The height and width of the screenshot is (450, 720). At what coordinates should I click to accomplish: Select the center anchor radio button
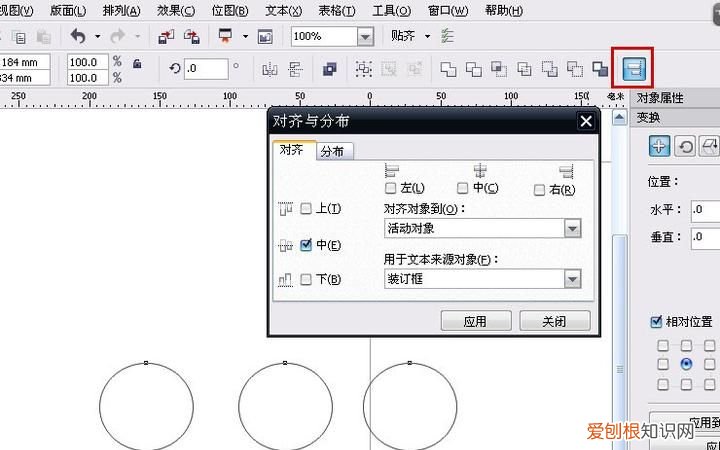pyautogui.click(x=686, y=364)
